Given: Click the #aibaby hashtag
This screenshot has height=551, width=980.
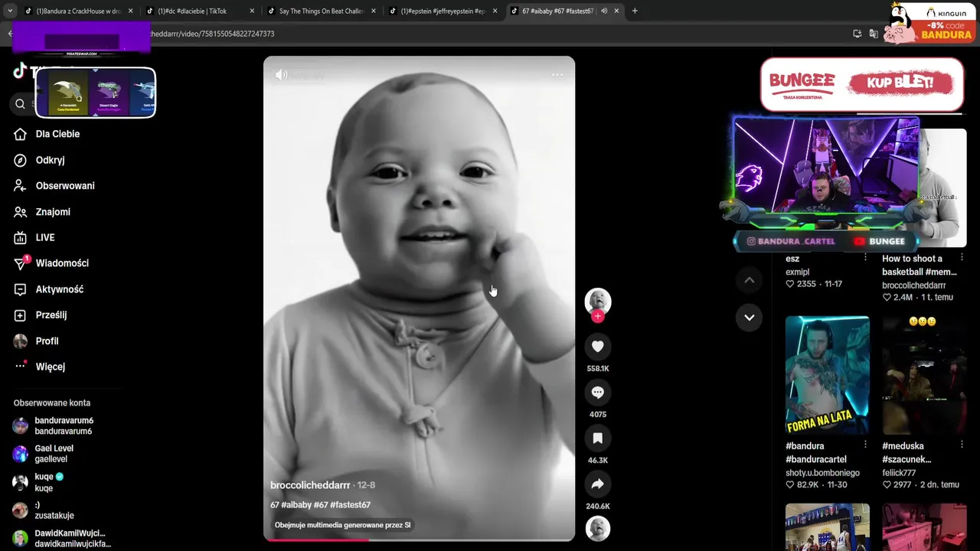Looking at the screenshot, I should (x=296, y=505).
